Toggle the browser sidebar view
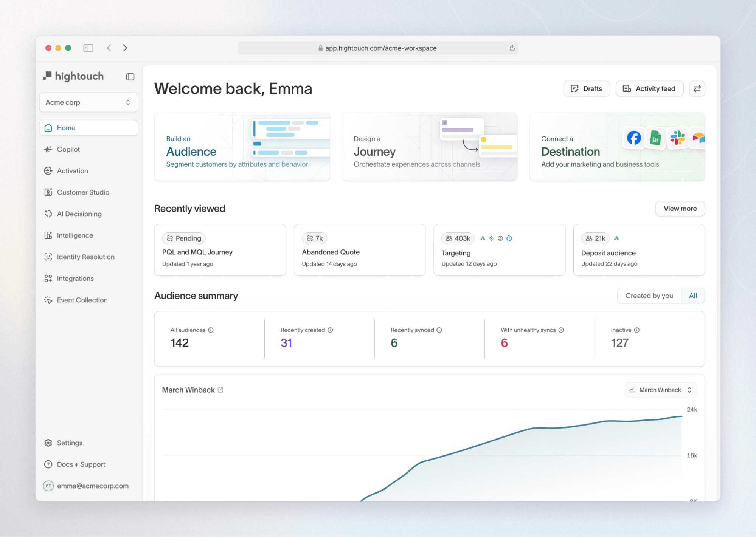 click(88, 48)
